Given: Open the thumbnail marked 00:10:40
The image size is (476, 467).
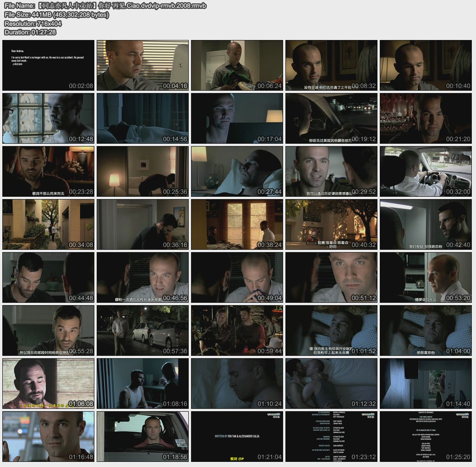Looking at the screenshot, I should pos(425,65).
